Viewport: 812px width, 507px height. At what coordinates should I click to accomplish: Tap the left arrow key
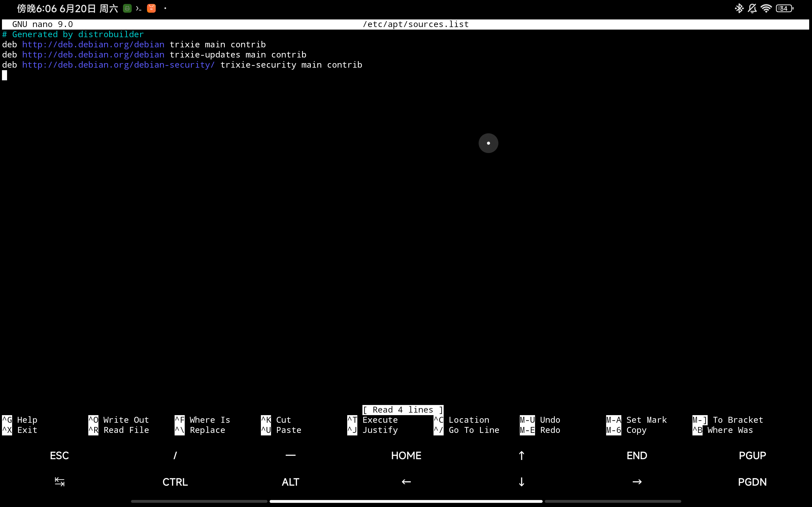[x=406, y=482]
